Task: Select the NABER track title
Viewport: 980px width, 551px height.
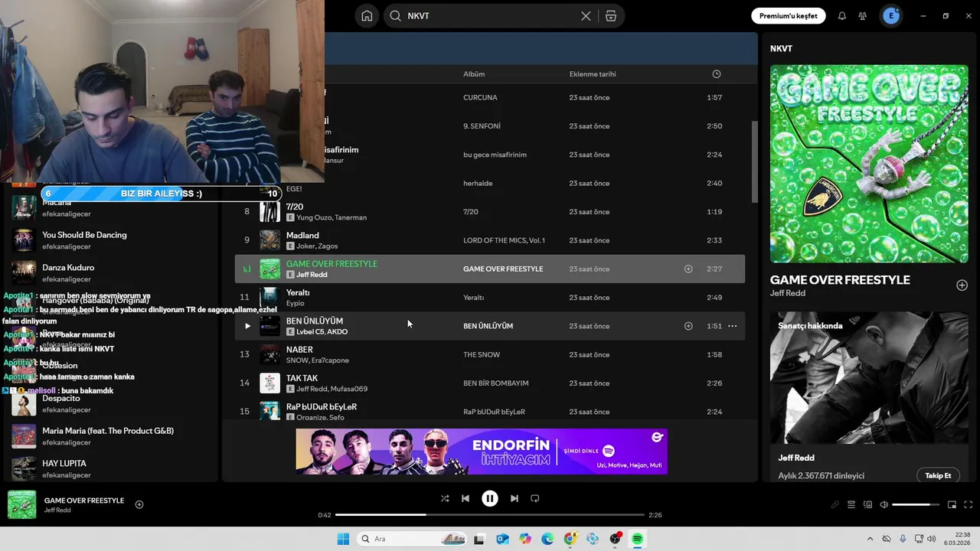Action: click(299, 350)
